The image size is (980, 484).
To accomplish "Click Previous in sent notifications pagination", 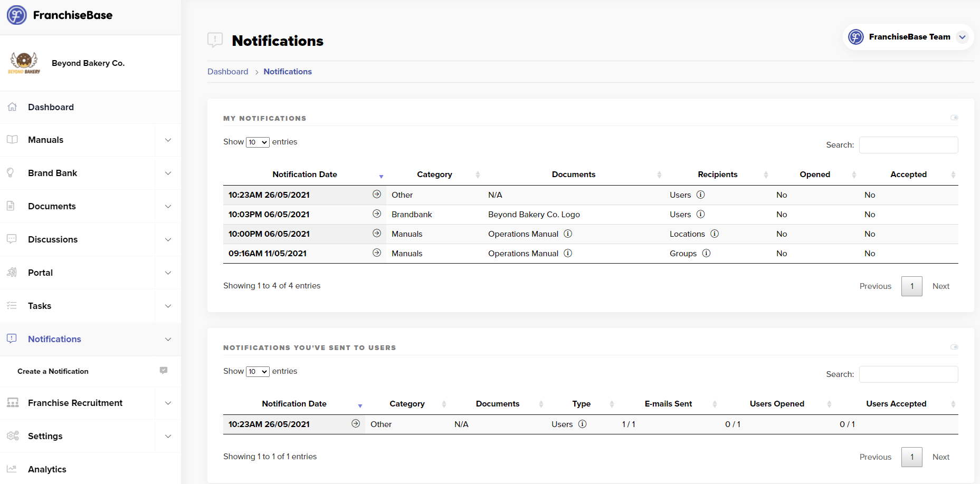I will (875, 457).
